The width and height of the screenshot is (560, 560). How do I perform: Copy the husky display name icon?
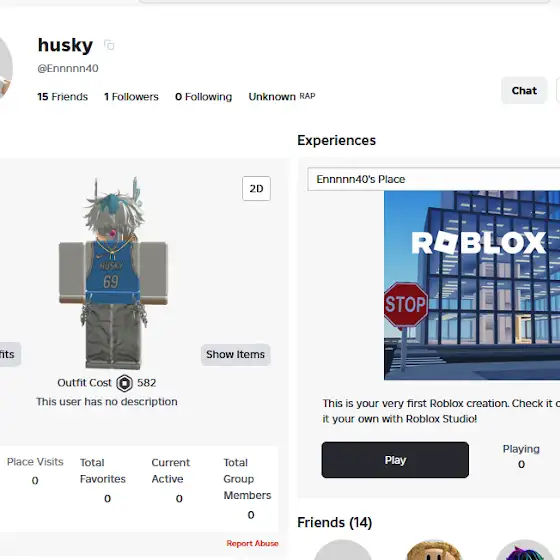coord(109,45)
